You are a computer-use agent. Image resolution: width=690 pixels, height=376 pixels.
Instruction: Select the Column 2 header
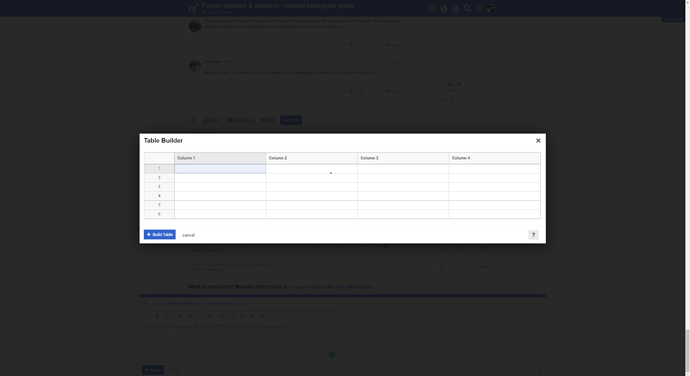click(312, 158)
